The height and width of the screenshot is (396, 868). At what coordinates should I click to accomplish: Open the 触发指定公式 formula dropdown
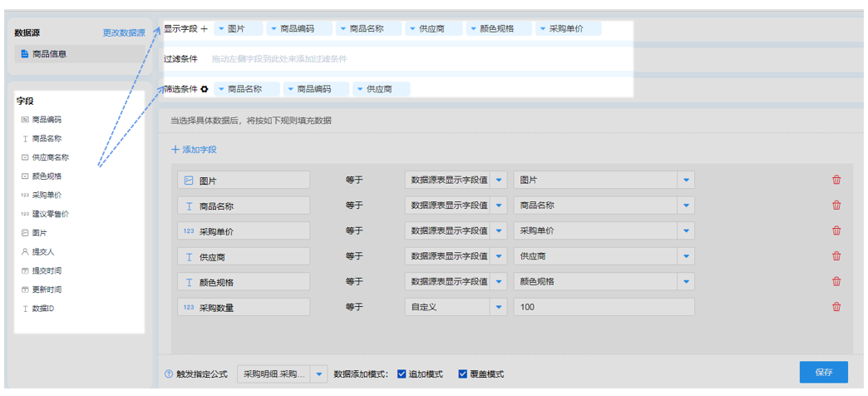(x=319, y=374)
